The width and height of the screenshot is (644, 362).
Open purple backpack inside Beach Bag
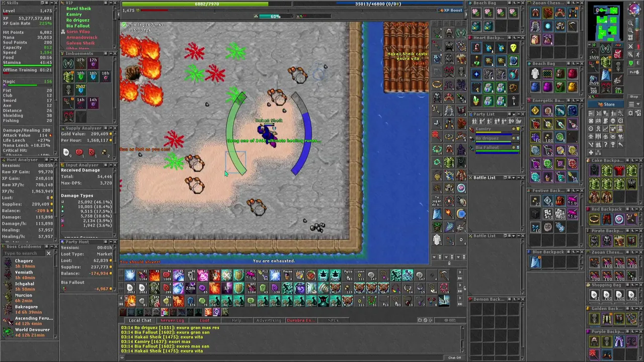pos(547,87)
